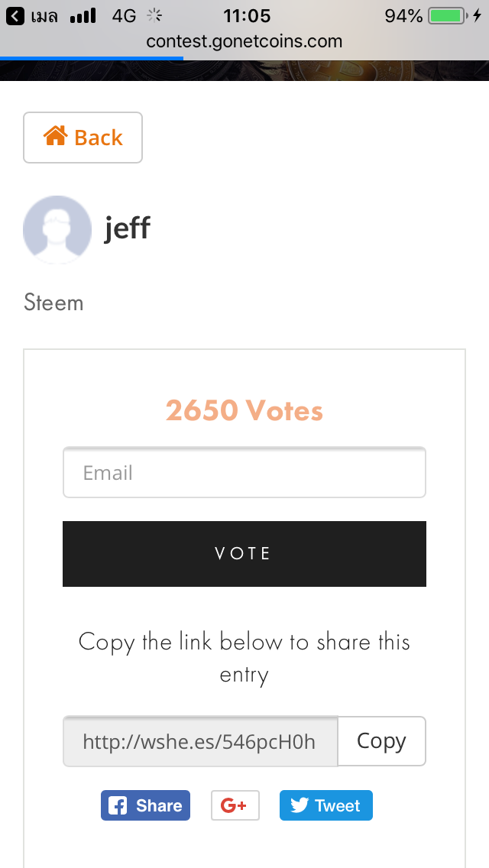Open jeff's profile avatar
Viewport: 489px width, 868px height.
57,230
